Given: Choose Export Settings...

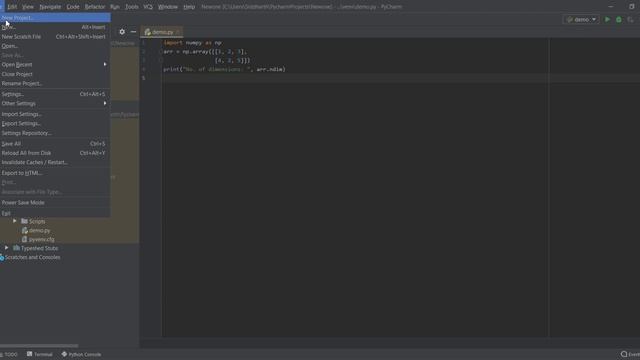Looking at the screenshot, I should pyautogui.click(x=55, y=124).
